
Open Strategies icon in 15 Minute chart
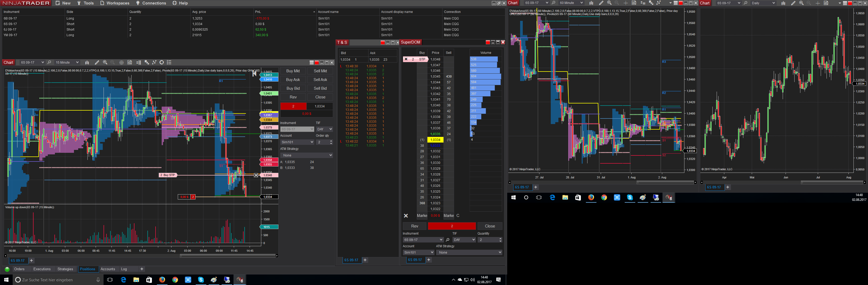154,62
